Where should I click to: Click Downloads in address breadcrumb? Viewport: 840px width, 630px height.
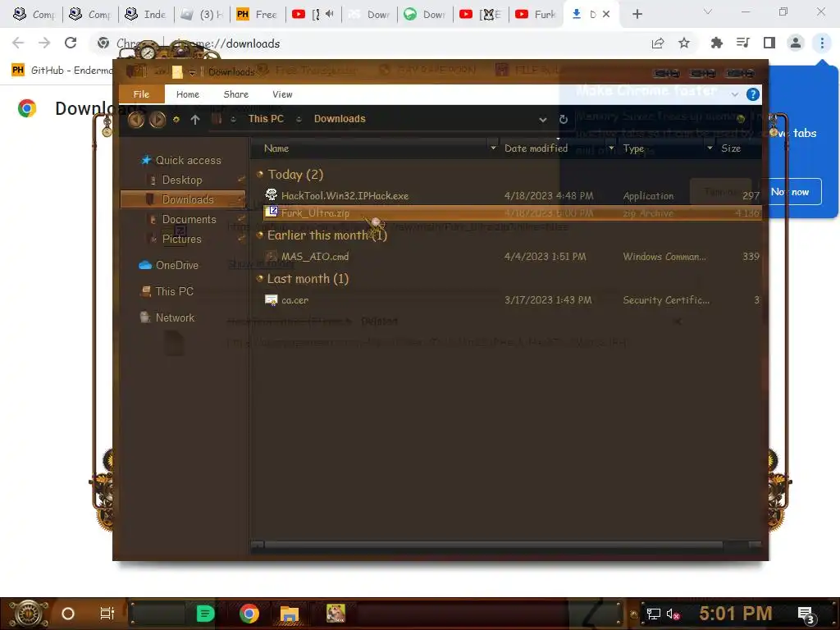340,119
